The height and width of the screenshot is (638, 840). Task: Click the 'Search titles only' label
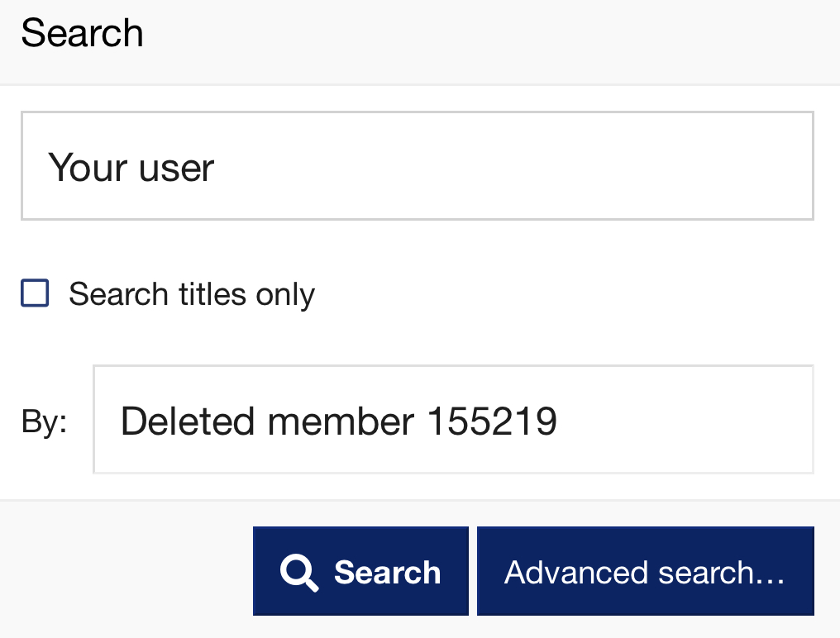191,294
